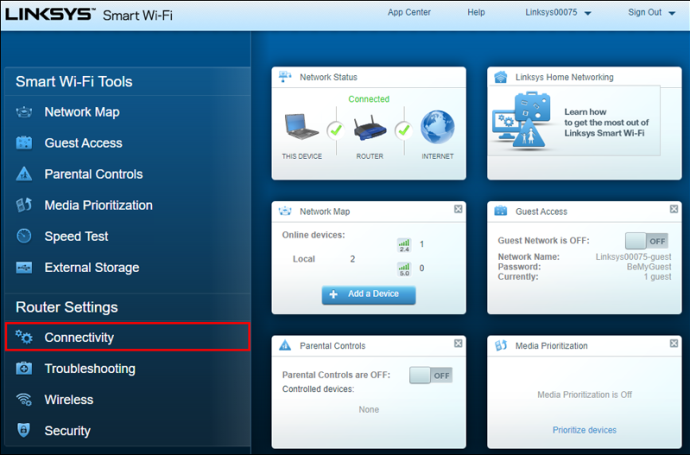This screenshot has height=455, width=690.
Task: Click the Guest Access sidebar icon
Action: click(24, 143)
